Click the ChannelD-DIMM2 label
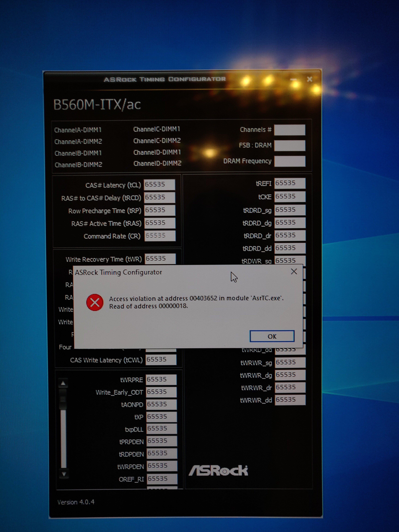The image size is (399, 532). [x=157, y=163]
